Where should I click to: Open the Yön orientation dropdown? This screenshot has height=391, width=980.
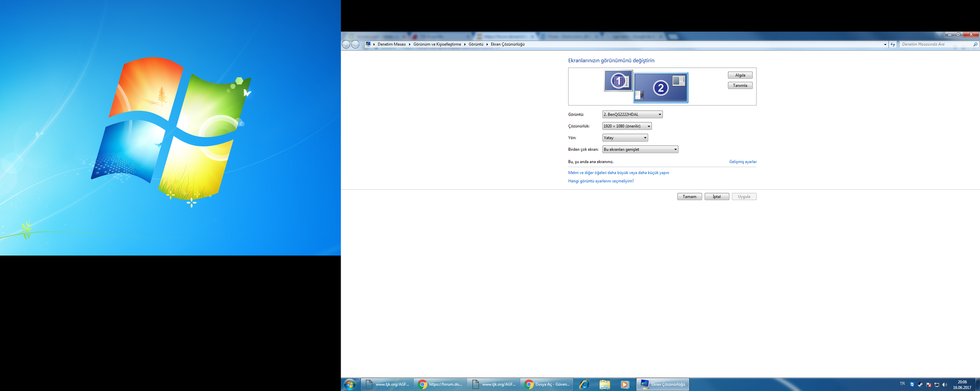(x=625, y=138)
